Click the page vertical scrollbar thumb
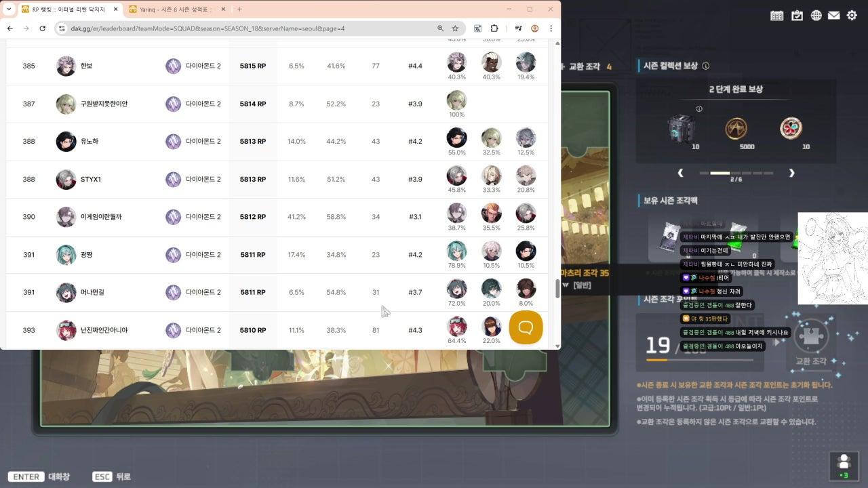This screenshot has height=488, width=868. tap(557, 289)
